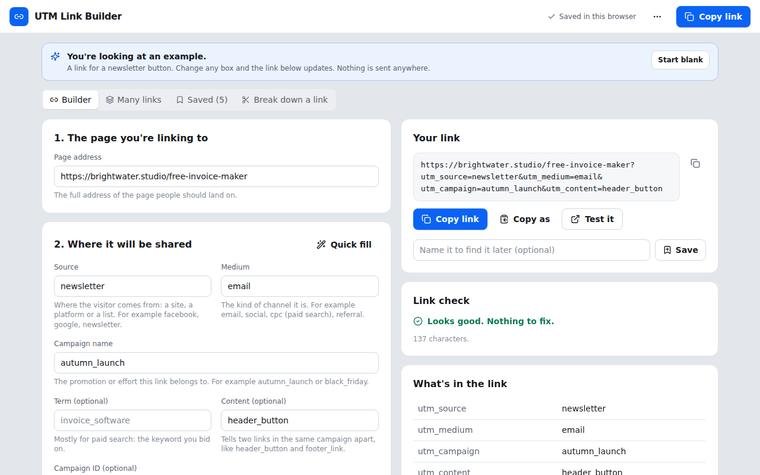760x475 pixels.
Task: Open the Copy as options
Action: coord(525,220)
